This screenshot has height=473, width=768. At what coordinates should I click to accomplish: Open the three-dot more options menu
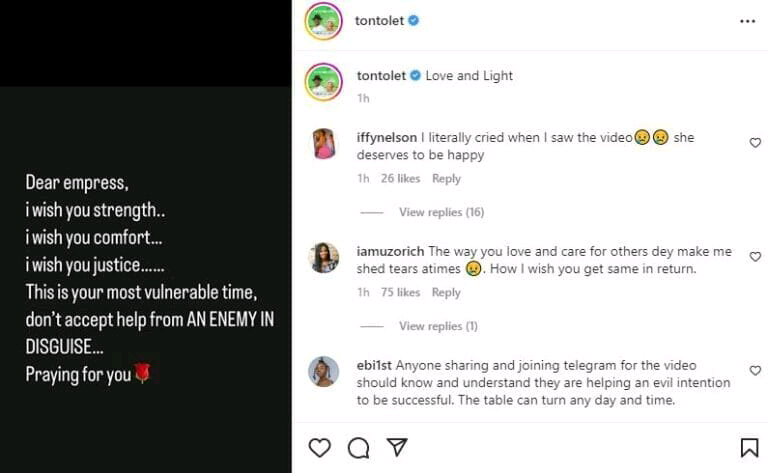[x=748, y=20]
